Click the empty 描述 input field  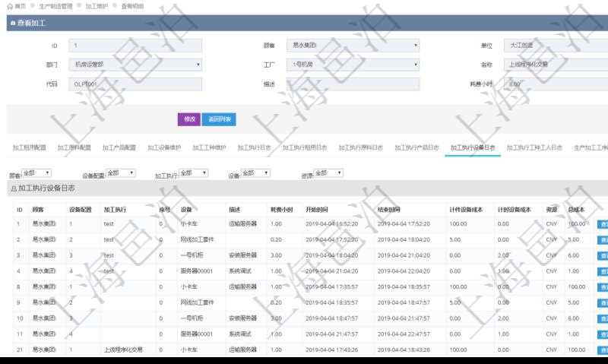click(353, 84)
